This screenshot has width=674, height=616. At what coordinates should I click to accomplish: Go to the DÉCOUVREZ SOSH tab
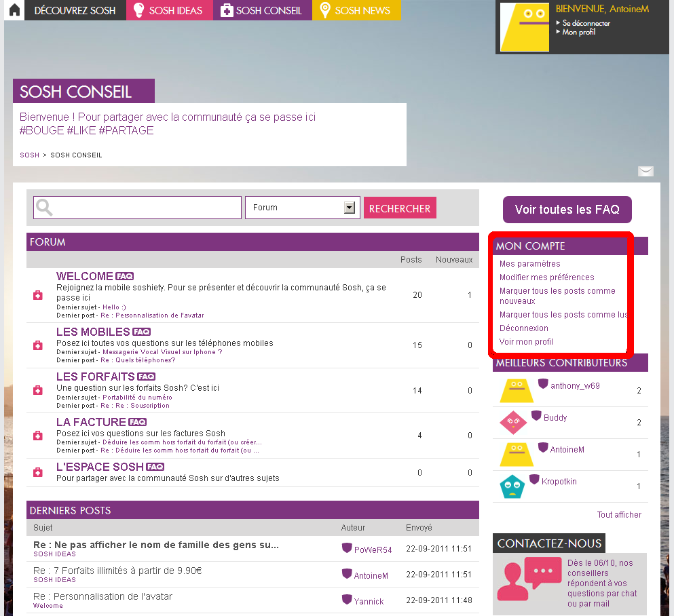click(75, 10)
